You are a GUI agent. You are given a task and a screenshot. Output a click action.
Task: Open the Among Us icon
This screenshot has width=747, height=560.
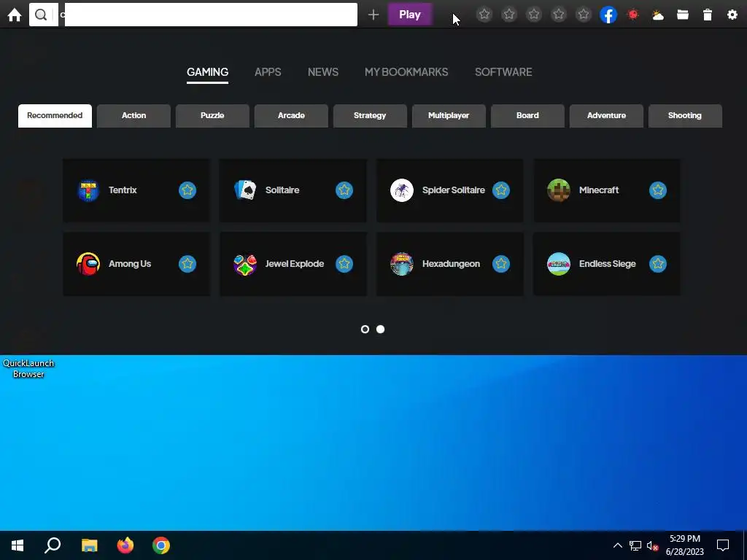pyautogui.click(x=88, y=264)
